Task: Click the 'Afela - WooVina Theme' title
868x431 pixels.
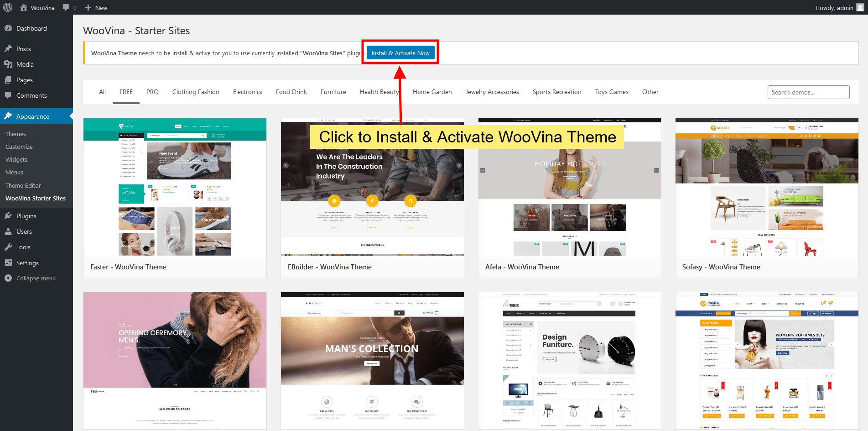Action: pyautogui.click(x=522, y=267)
